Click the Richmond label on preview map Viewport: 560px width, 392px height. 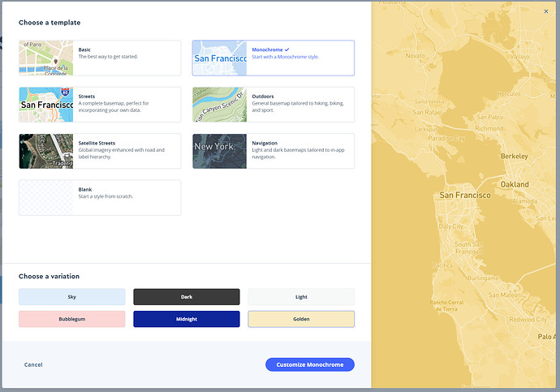[489, 128]
